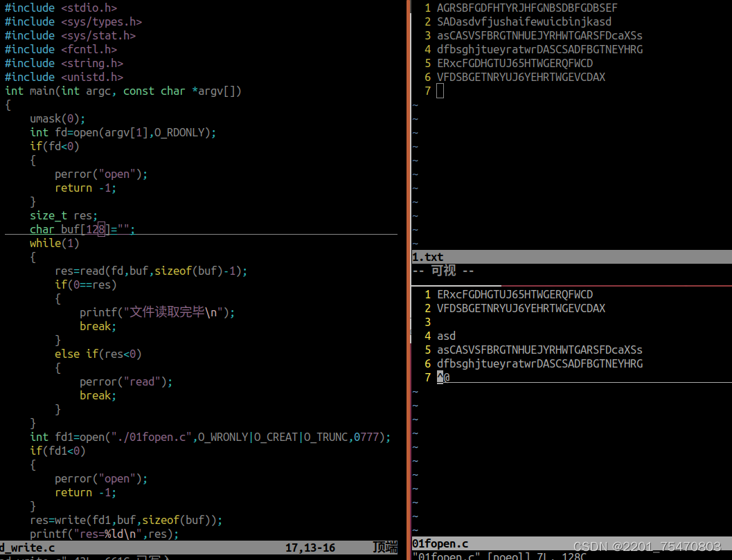This screenshot has height=560, width=732.
Task: Click the 'char buf[128]="";' line
Action: (82, 229)
